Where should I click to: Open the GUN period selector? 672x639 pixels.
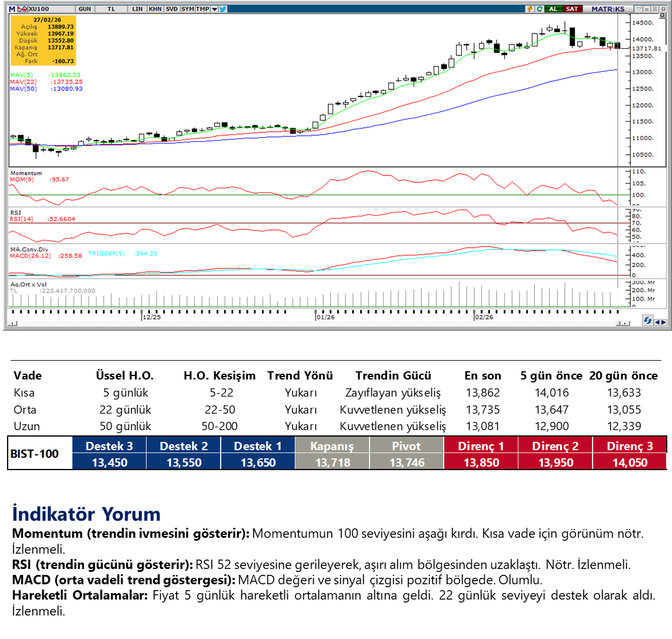pyautogui.click(x=85, y=9)
